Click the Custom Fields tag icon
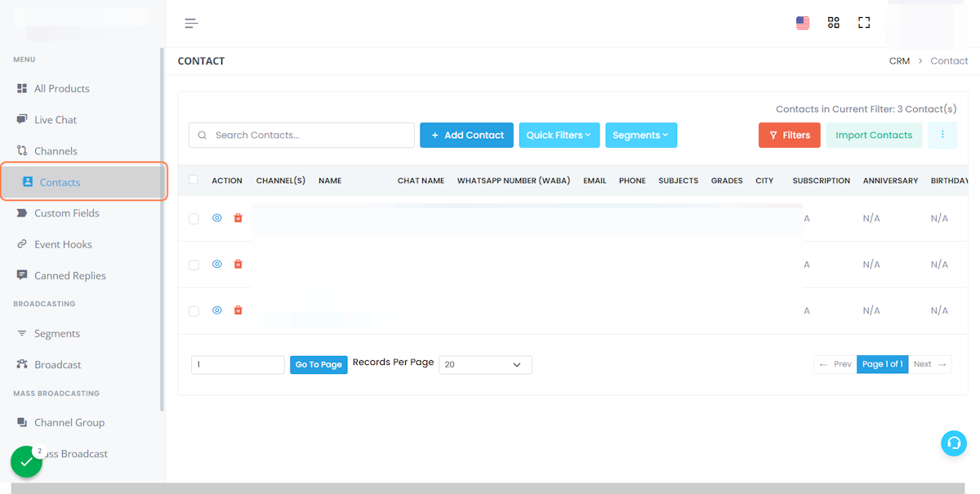 [x=22, y=213]
